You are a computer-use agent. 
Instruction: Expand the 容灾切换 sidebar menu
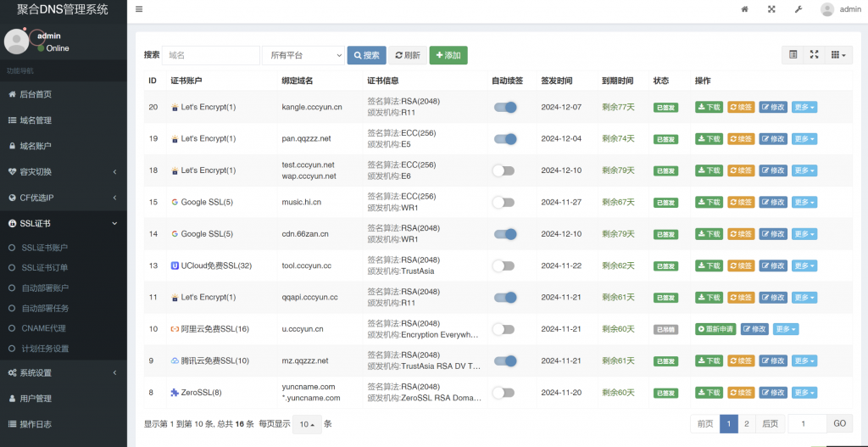(64, 171)
